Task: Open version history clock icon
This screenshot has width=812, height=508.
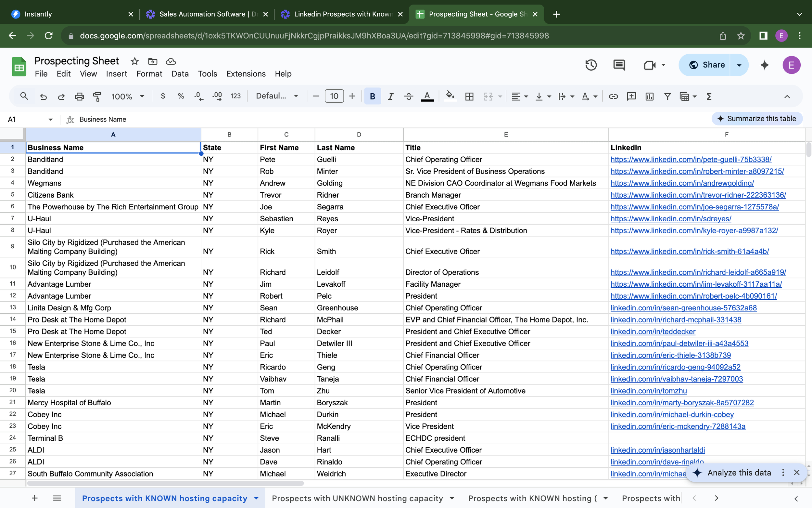Action: coord(590,65)
